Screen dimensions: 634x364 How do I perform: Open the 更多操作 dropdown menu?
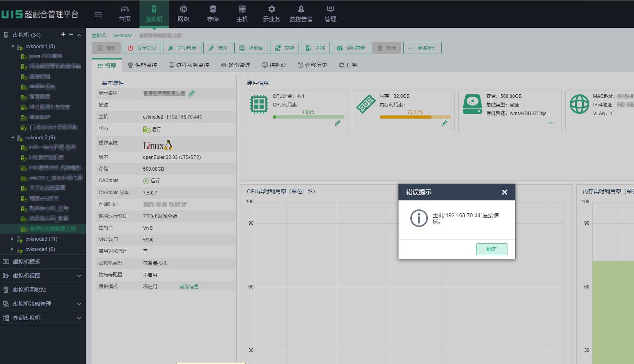coord(422,48)
